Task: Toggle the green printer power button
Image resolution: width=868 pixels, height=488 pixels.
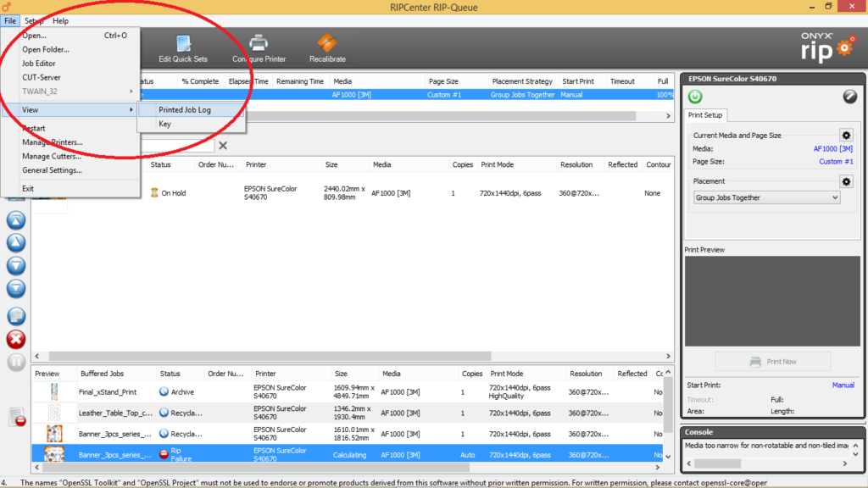Action: [x=695, y=97]
